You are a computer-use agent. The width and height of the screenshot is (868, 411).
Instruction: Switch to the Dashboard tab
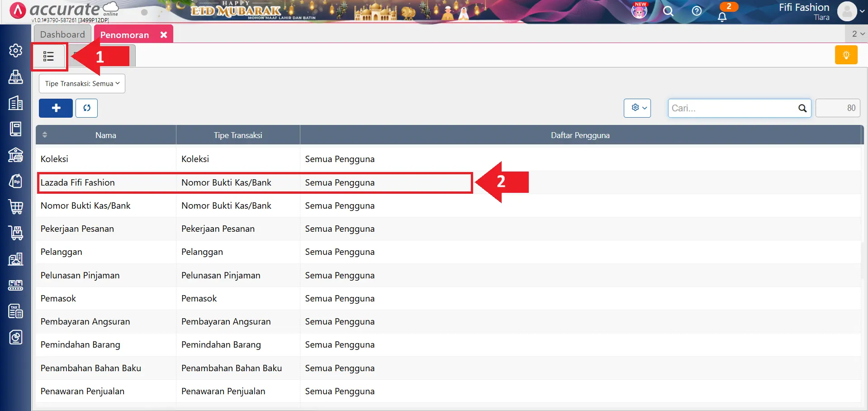[x=62, y=34]
